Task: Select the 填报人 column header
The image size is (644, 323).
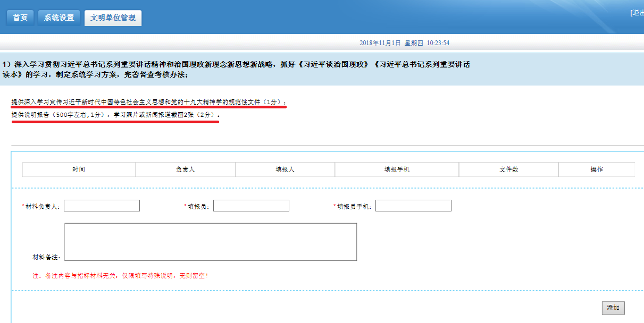Action: 285,169
